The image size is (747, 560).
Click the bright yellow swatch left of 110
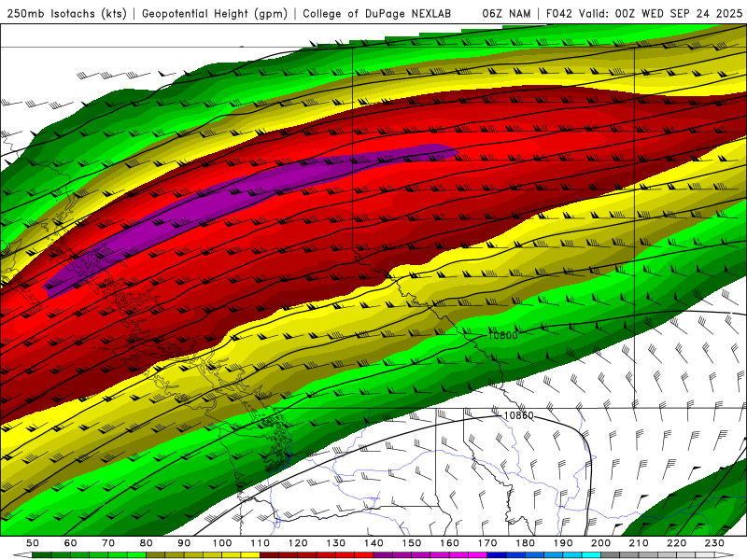pos(250,555)
